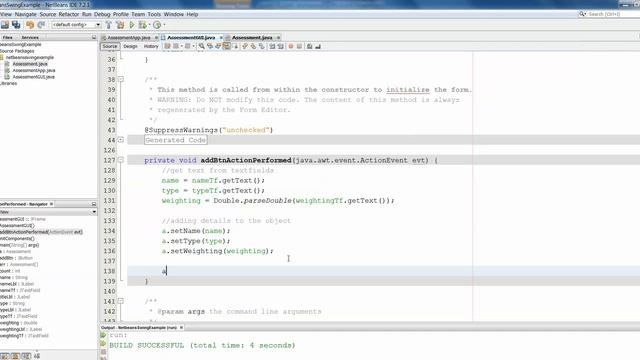Screen dimensions: 640x360
Task: Click the Back navigation editor toolbar icon
Action: pyautogui.click(x=176, y=46)
